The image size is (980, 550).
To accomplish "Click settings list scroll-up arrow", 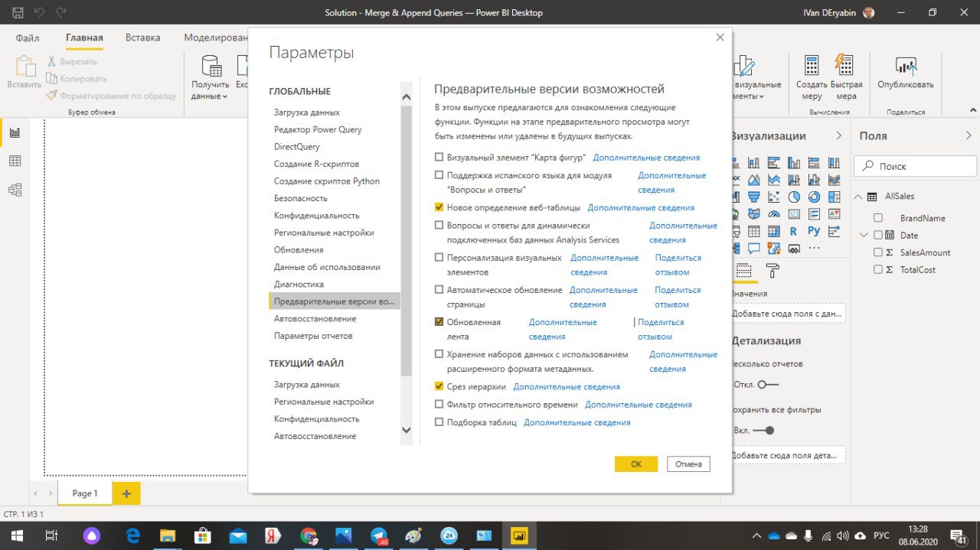I will (407, 96).
